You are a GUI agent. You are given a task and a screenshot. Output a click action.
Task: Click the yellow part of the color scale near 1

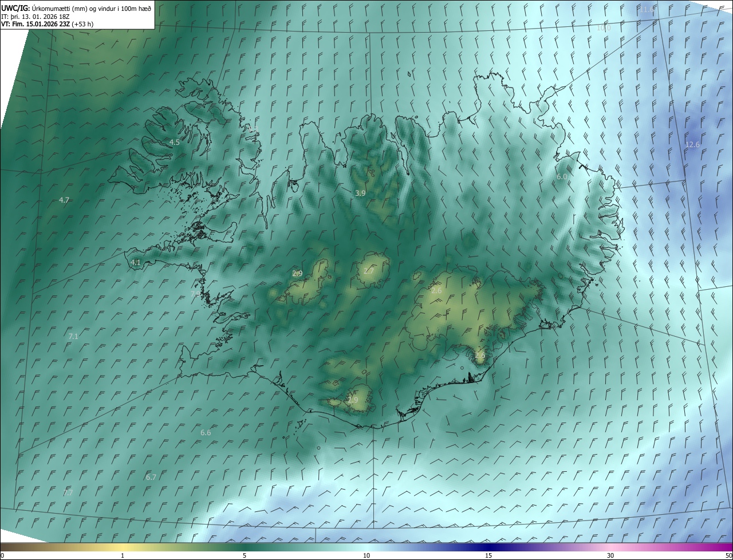tap(123, 547)
